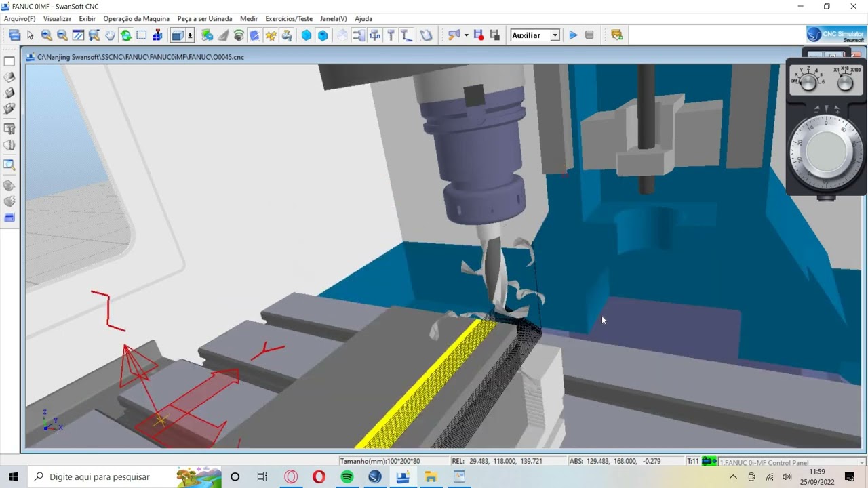Click the T:11 tool indicator
Viewport: 868px width, 488px height.
point(692,462)
